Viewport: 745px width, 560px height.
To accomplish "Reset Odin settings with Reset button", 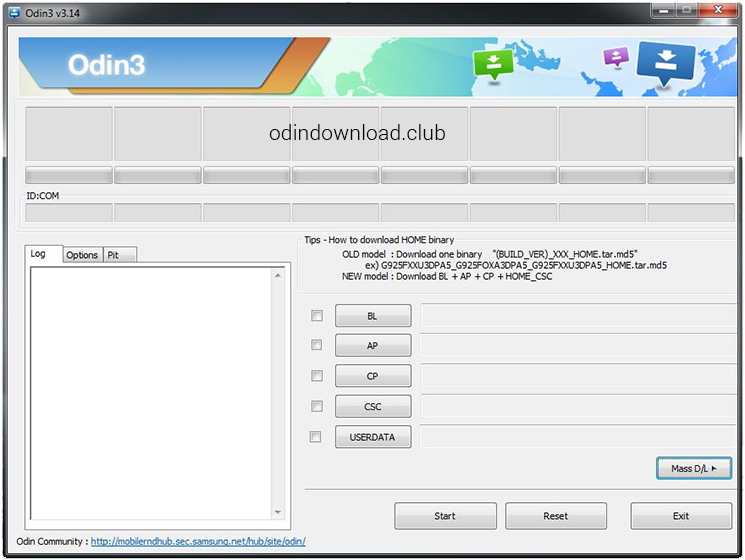I will (556, 516).
